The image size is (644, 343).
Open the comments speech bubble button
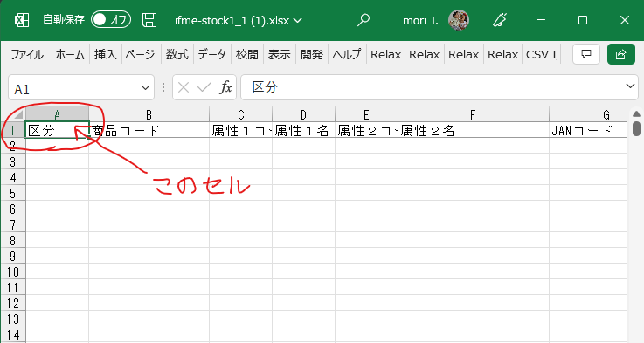point(586,54)
